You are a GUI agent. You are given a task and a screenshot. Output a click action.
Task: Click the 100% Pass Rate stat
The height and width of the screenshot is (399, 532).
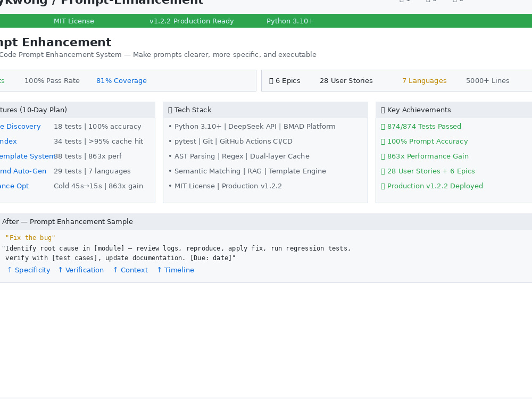coord(52,81)
